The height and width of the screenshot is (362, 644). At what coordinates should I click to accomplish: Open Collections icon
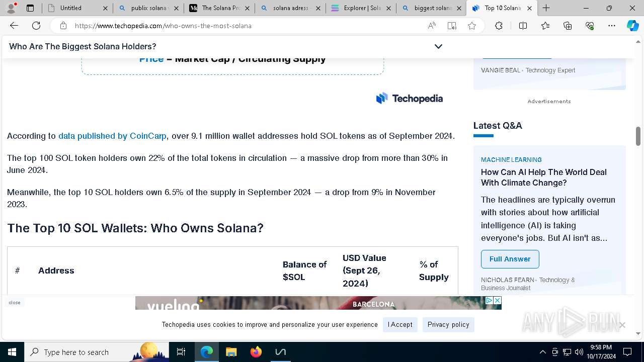(x=568, y=26)
